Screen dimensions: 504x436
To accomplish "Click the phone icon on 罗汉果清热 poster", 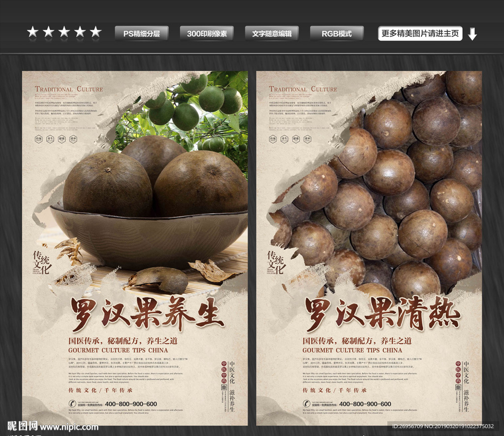I will coord(307,404).
